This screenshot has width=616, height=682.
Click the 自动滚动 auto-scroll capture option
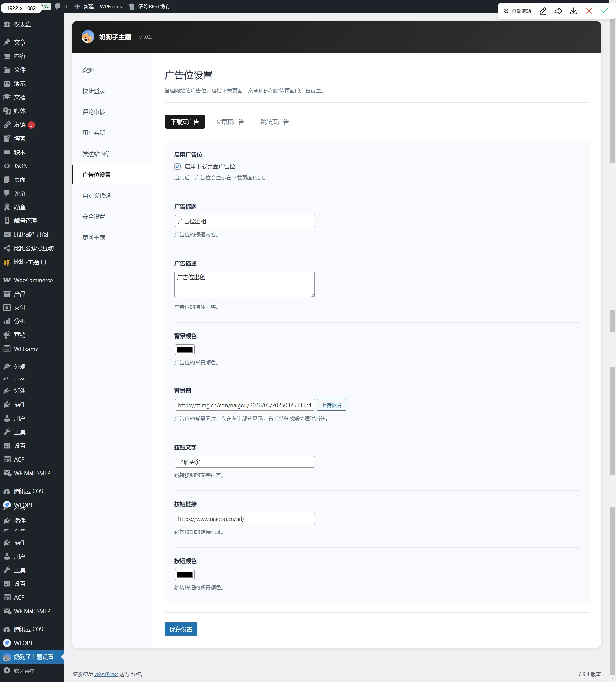point(517,11)
